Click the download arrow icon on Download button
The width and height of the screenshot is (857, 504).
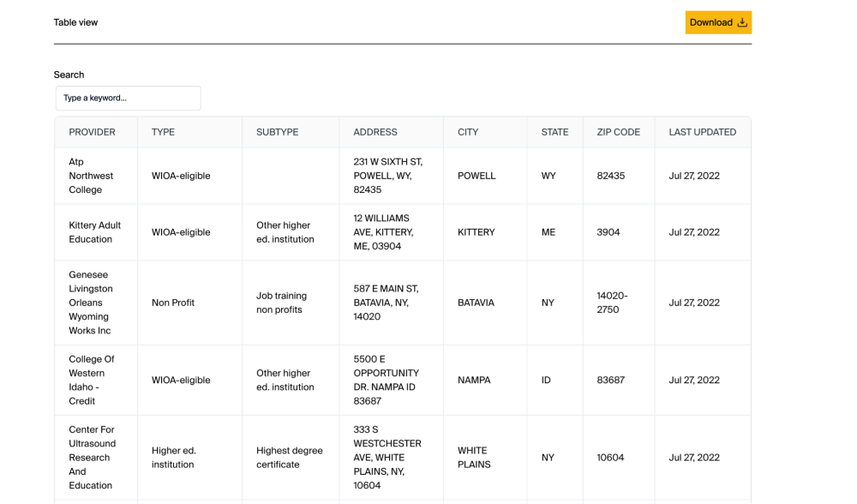[x=742, y=22]
